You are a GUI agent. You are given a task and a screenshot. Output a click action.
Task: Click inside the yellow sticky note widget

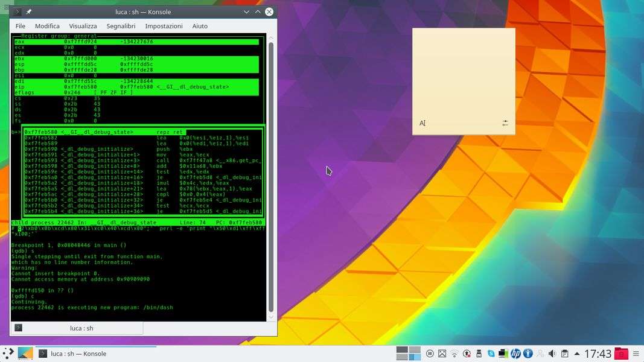[x=464, y=72]
